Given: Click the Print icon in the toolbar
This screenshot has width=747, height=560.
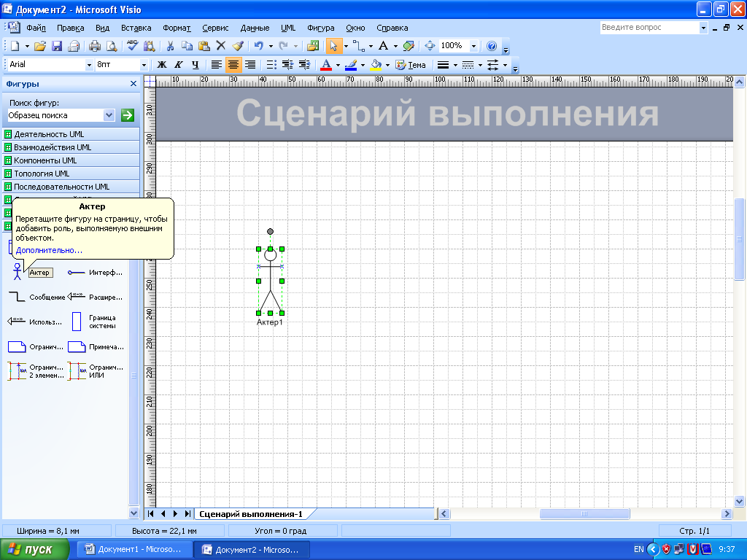Looking at the screenshot, I should tap(95, 46).
